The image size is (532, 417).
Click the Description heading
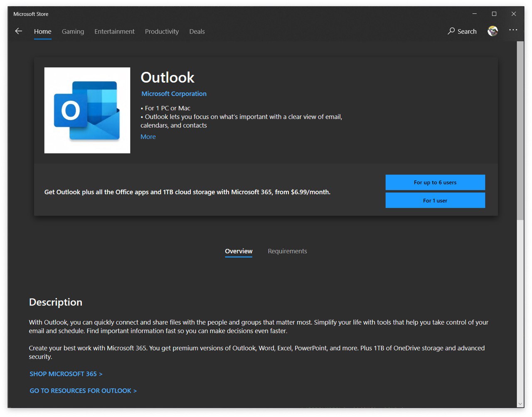pos(56,302)
